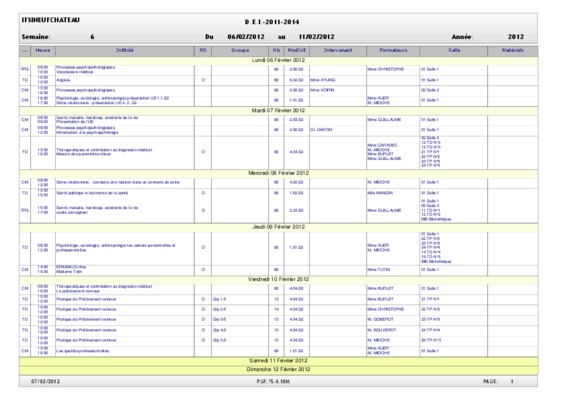This screenshot has height=400, width=566.
Task: Click the end date 11/02/2012 in header
Action: pyautogui.click(x=316, y=37)
